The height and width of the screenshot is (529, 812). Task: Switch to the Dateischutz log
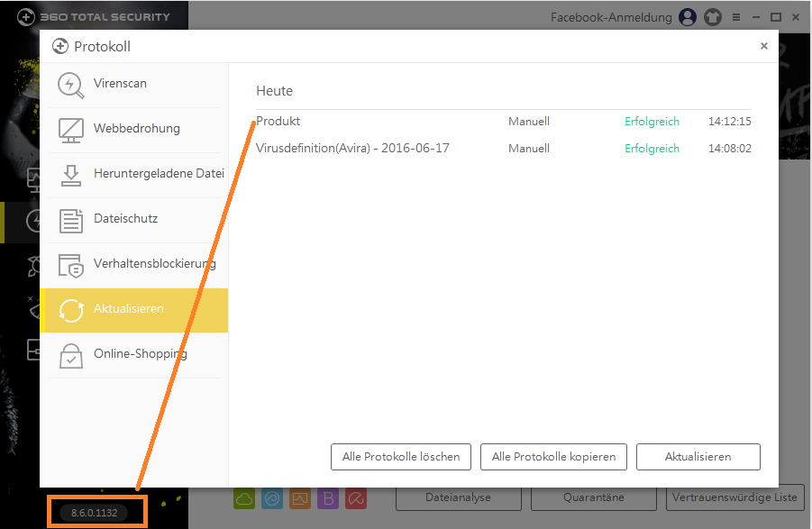(x=133, y=220)
